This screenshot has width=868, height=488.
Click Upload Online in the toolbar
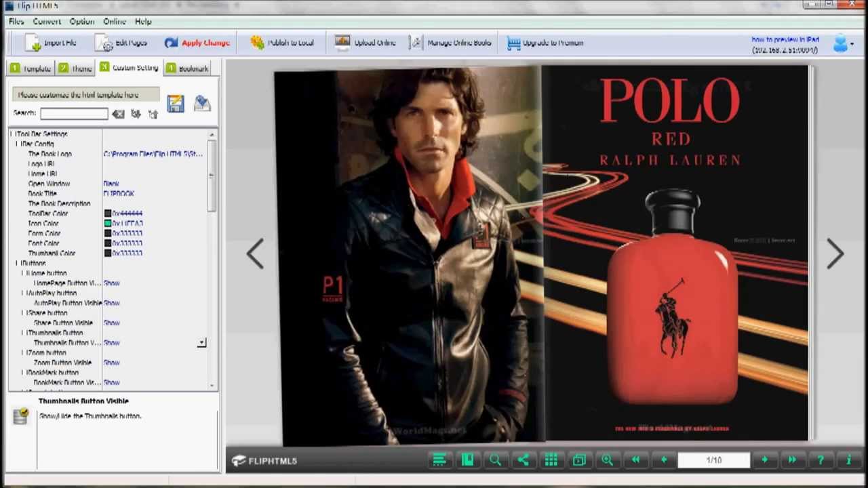pos(366,43)
